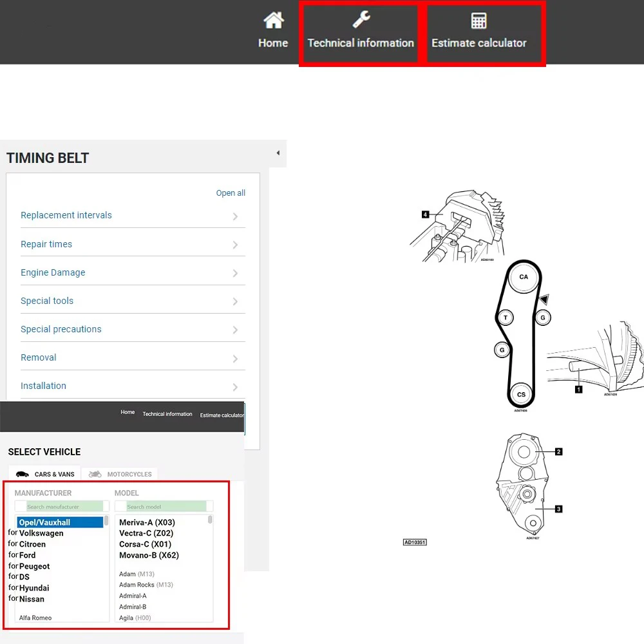Click the manufacturer list scrollbar
This screenshot has width=644, height=644.
coord(106,521)
